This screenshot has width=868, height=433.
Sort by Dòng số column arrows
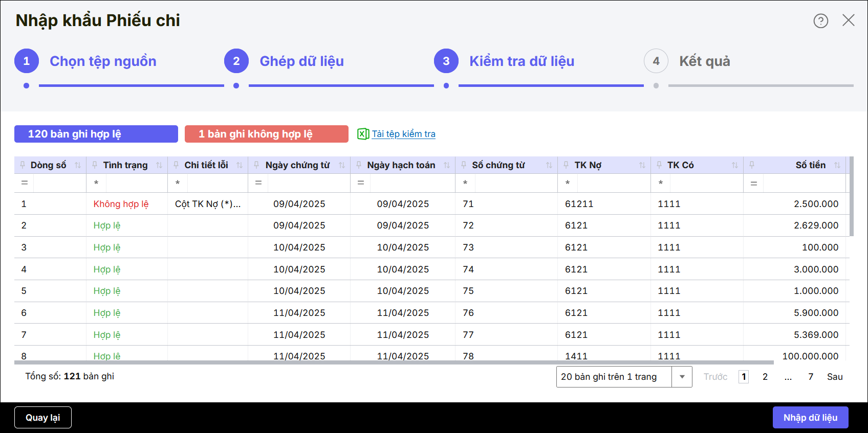point(78,165)
